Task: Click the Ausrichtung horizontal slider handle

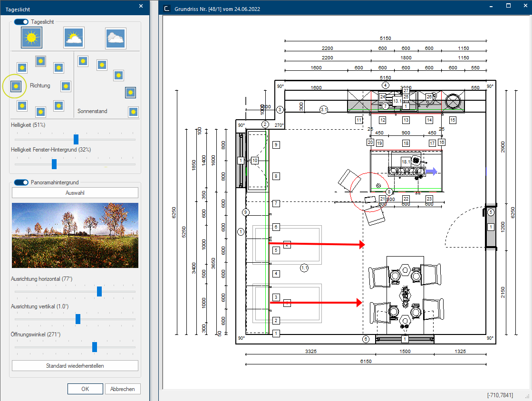Action: coord(99,292)
